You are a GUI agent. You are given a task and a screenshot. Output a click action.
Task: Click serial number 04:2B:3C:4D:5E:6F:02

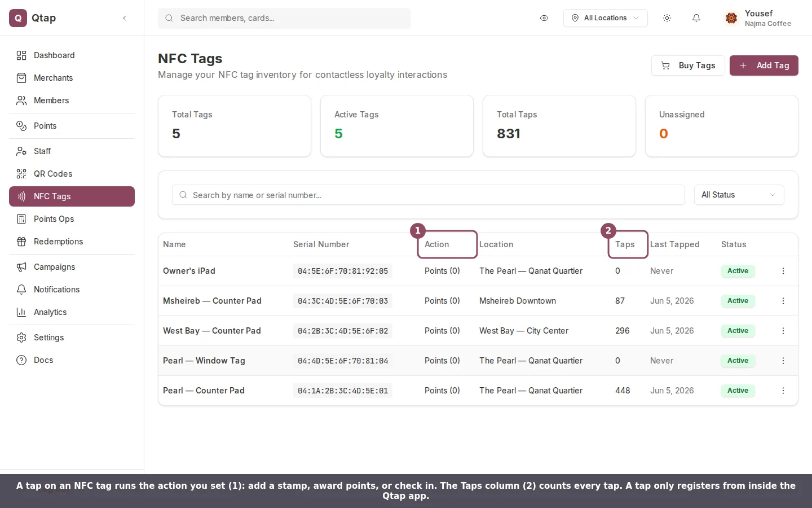coord(343,331)
